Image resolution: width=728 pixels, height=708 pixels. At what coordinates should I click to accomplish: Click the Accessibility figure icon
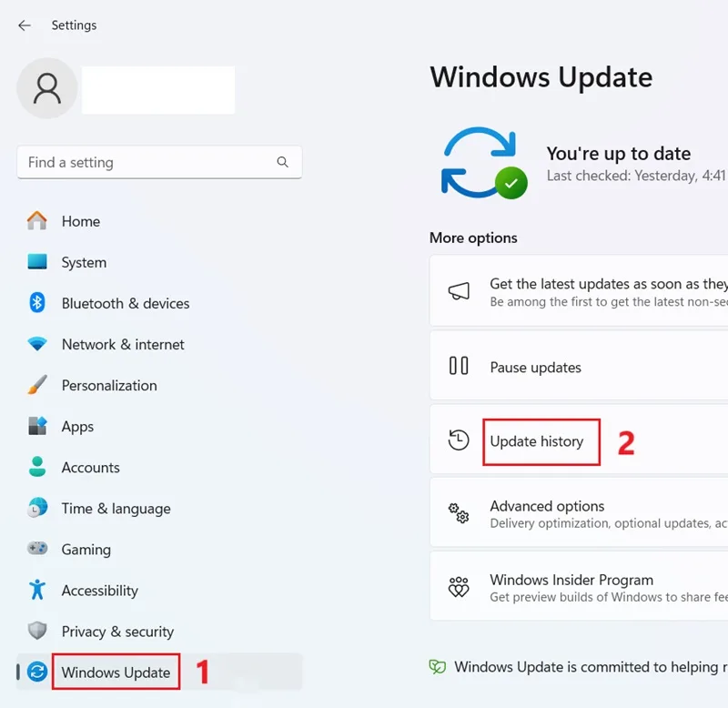(37, 590)
